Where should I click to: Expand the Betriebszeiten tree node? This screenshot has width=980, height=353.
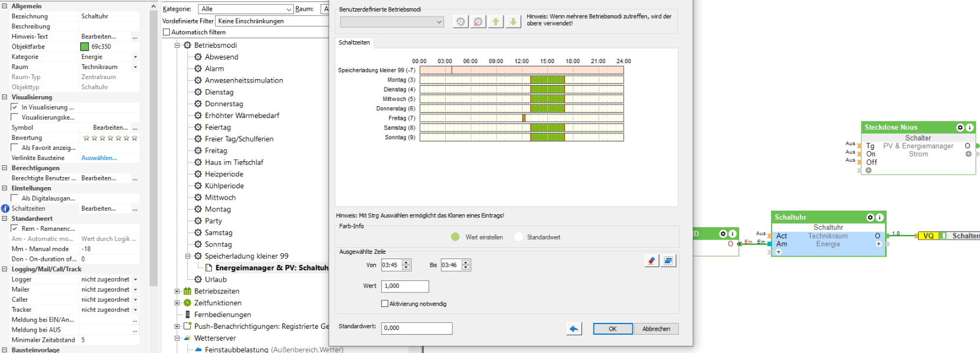click(177, 291)
